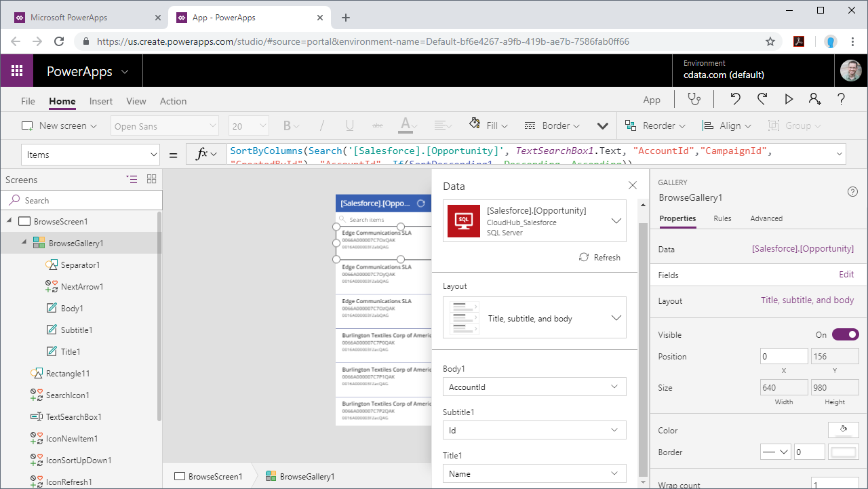Viewport: 868px width, 489px height.
Task: Open the text alignment options
Action: [x=443, y=125]
